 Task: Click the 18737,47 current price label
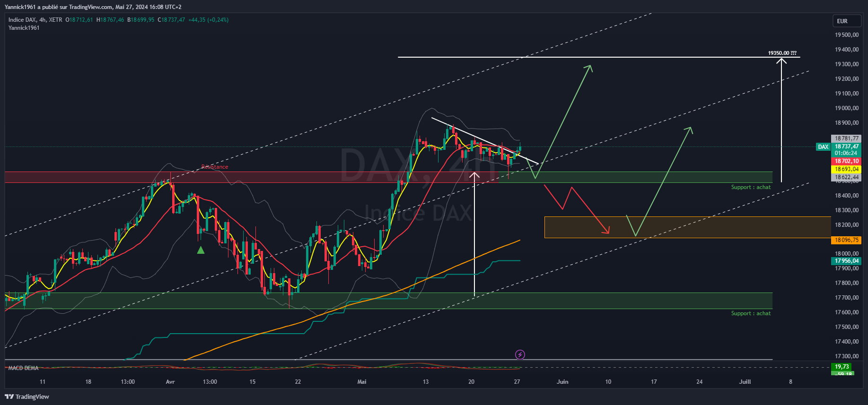click(x=846, y=146)
